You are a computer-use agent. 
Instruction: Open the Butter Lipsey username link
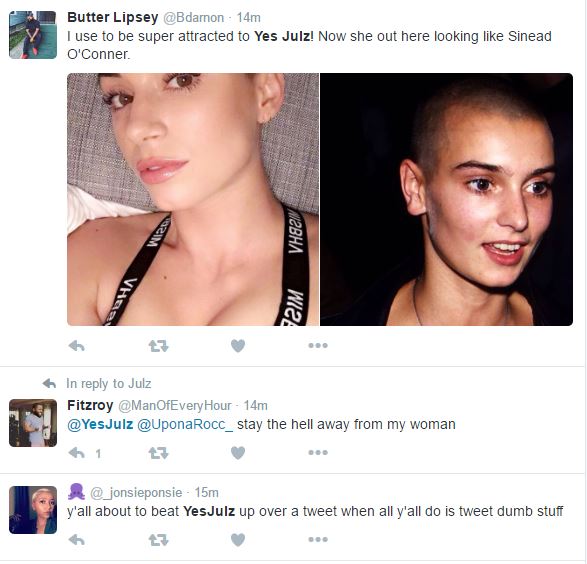113,17
